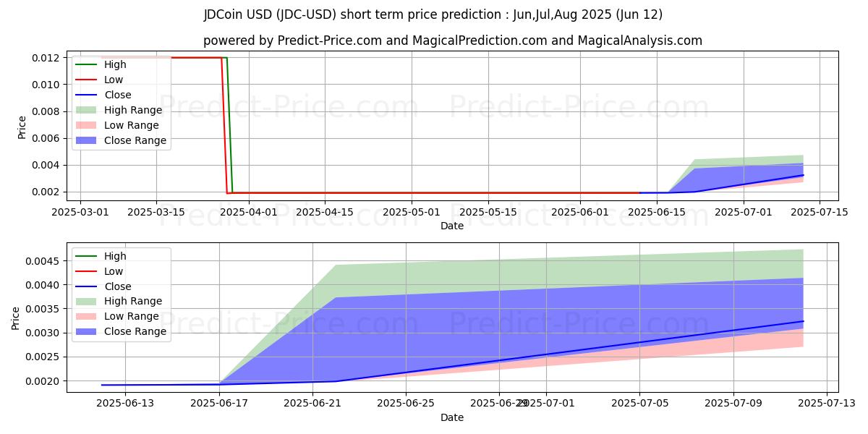This screenshot has width=868, height=434.
Task: Click the red Low line marker in top legend
Action: (x=86, y=80)
